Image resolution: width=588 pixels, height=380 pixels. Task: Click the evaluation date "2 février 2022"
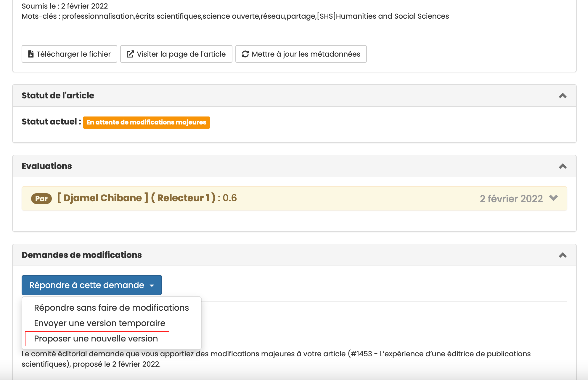[511, 198]
